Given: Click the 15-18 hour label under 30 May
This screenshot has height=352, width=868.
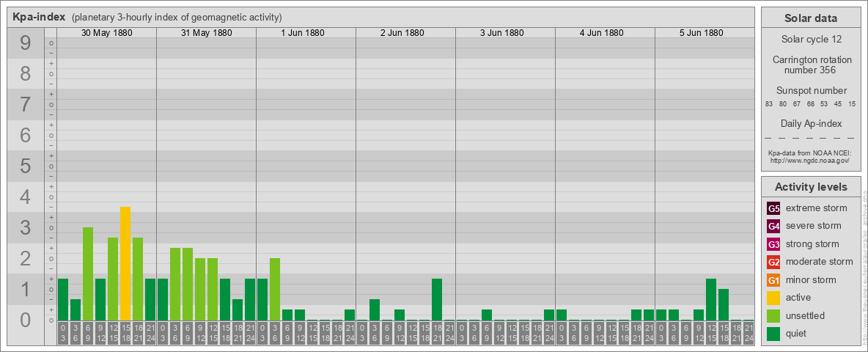Looking at the screenshot, I should pyautogui.click(x=125, y=333).
